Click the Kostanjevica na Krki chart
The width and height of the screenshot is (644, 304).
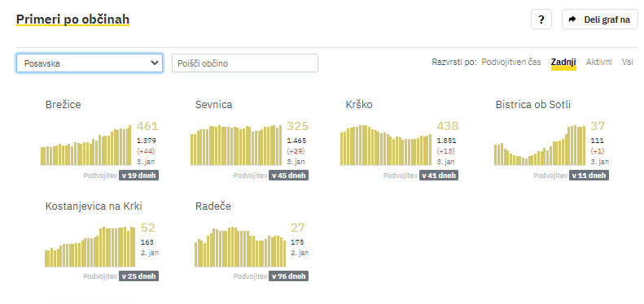(90, 246)
